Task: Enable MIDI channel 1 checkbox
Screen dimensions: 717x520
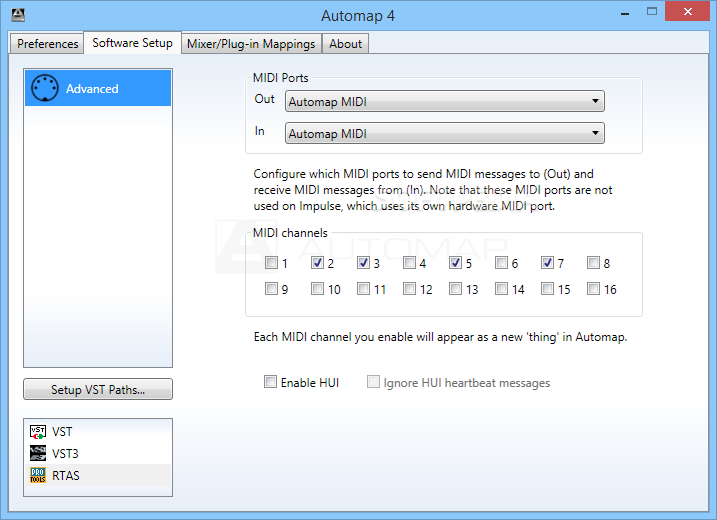Action: tap(271, 263)
